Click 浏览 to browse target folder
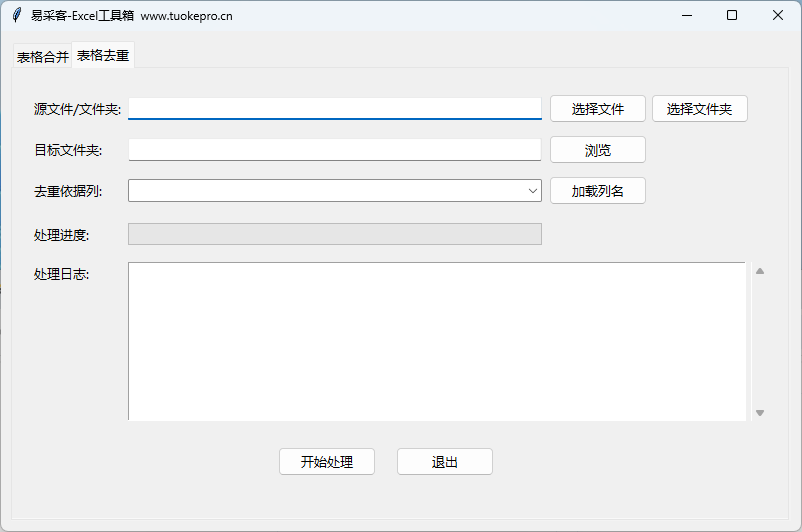This screenshot has height=532, width=802. point(597,149)
